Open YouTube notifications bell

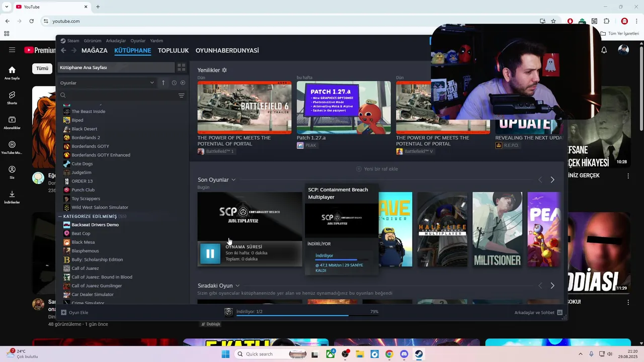(x=604, y=50)
